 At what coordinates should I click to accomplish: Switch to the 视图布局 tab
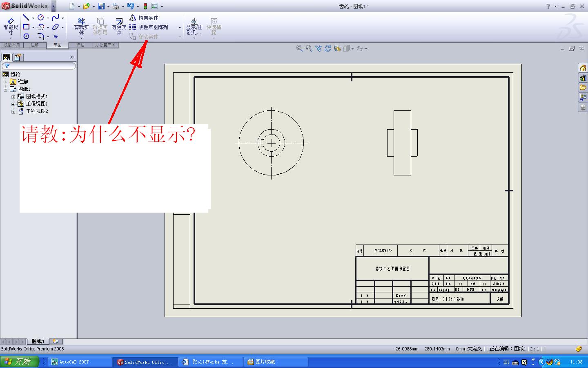coord(12,45)
